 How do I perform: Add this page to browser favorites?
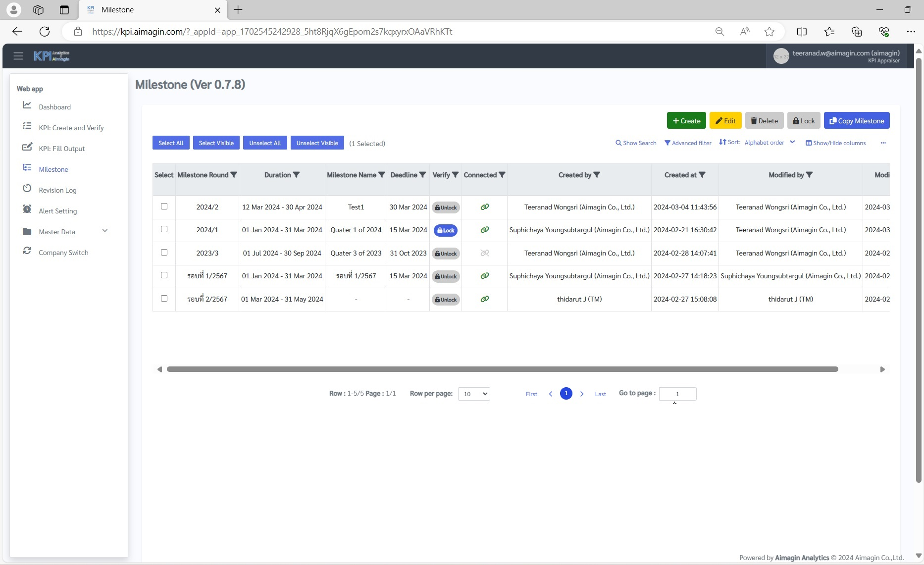coord(769,32)
